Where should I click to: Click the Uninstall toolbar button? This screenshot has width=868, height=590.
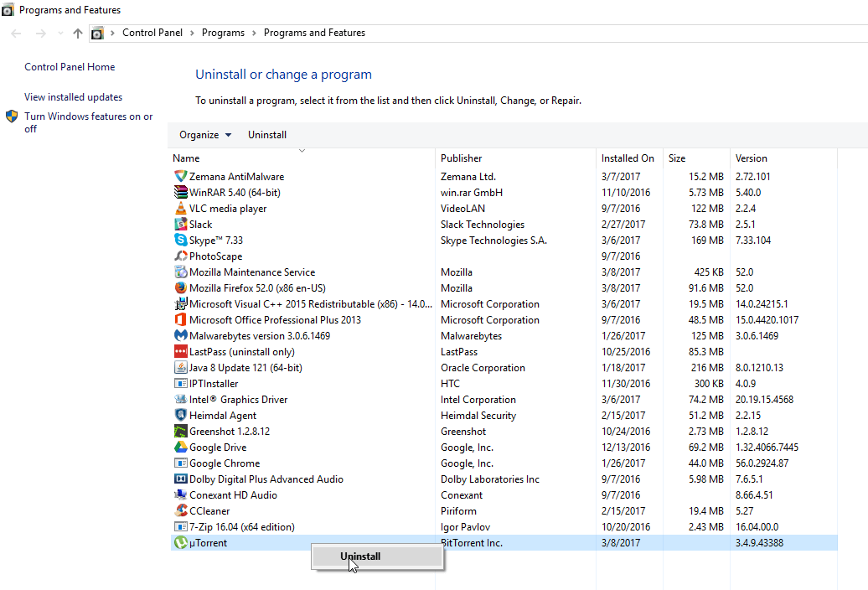(x=266, y=135)
